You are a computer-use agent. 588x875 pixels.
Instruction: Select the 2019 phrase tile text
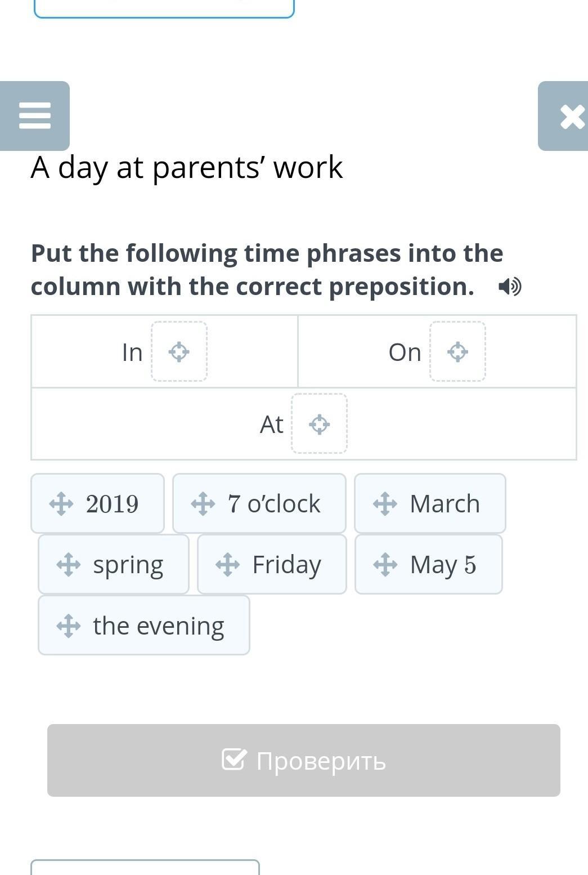[112, 504]
